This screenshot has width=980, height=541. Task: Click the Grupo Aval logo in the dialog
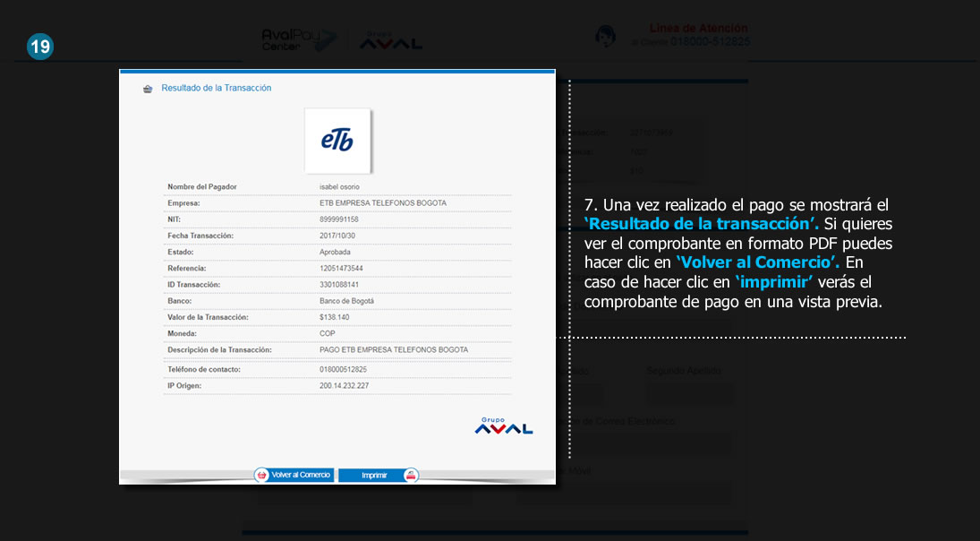coord(503,425)
